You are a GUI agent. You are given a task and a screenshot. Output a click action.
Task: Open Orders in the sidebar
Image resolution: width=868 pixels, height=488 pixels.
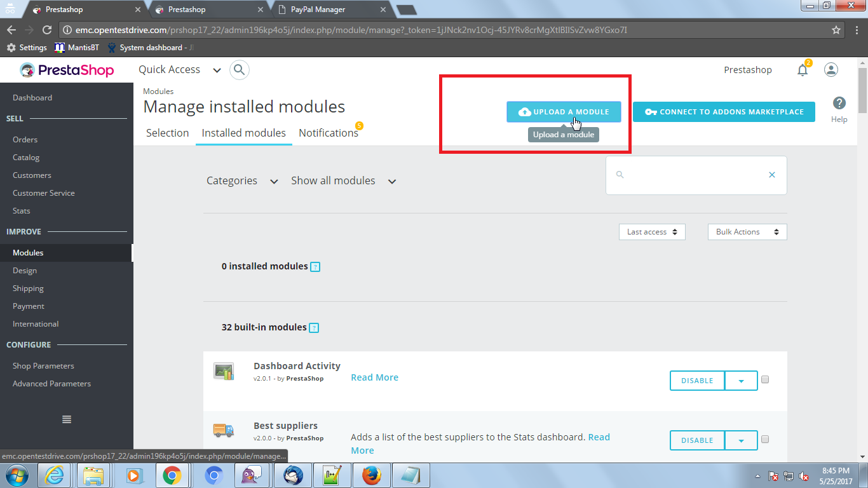pyautogui.click(x=25, y=140)
